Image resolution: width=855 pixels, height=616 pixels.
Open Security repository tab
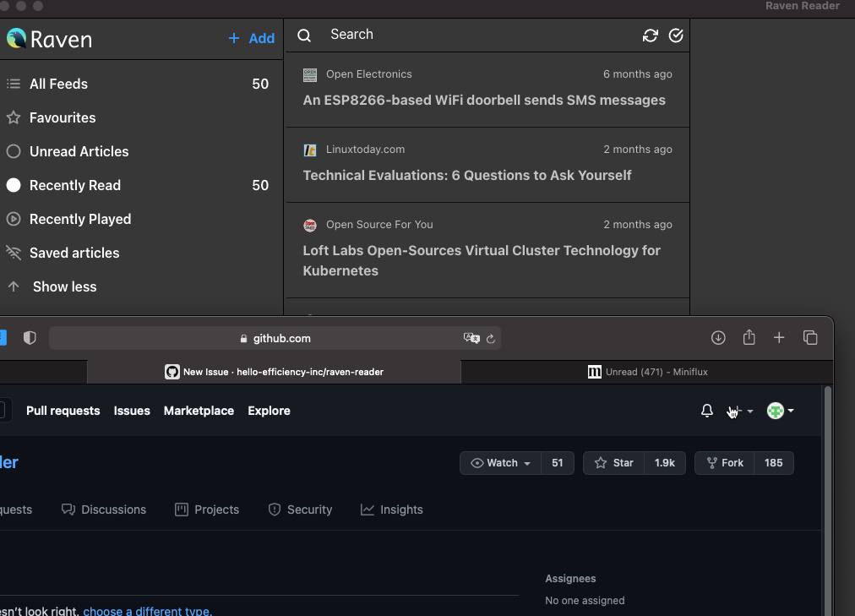click(300, 510)
